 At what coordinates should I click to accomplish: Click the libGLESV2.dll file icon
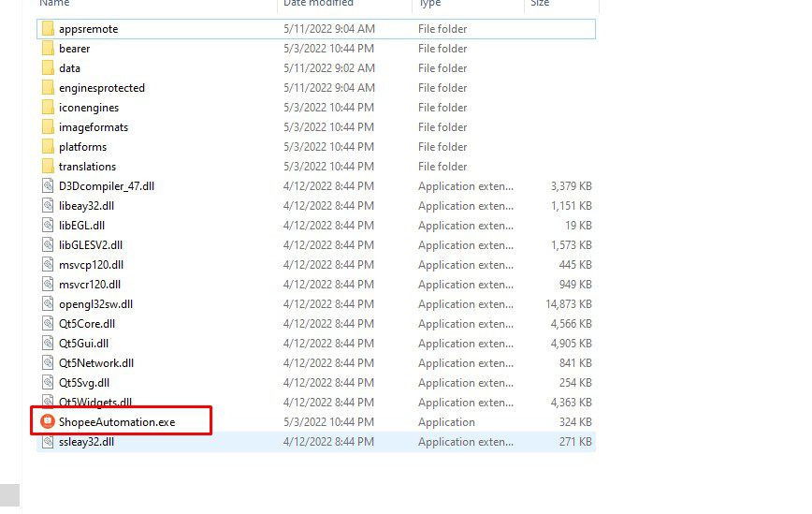(x=48, y=245)
